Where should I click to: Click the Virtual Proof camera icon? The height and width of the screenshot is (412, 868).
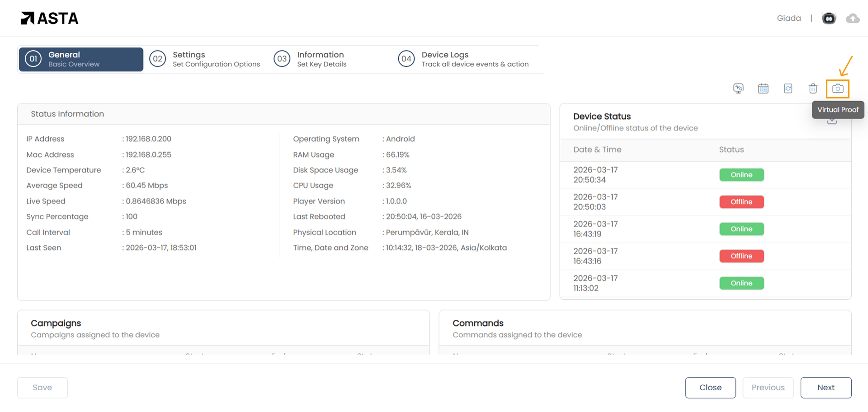[x=837, y=89]
